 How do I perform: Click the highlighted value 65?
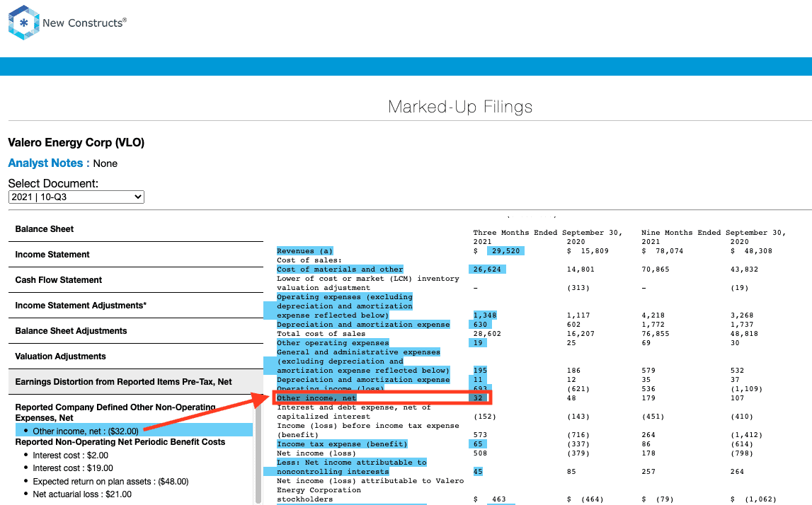(478, 444)
